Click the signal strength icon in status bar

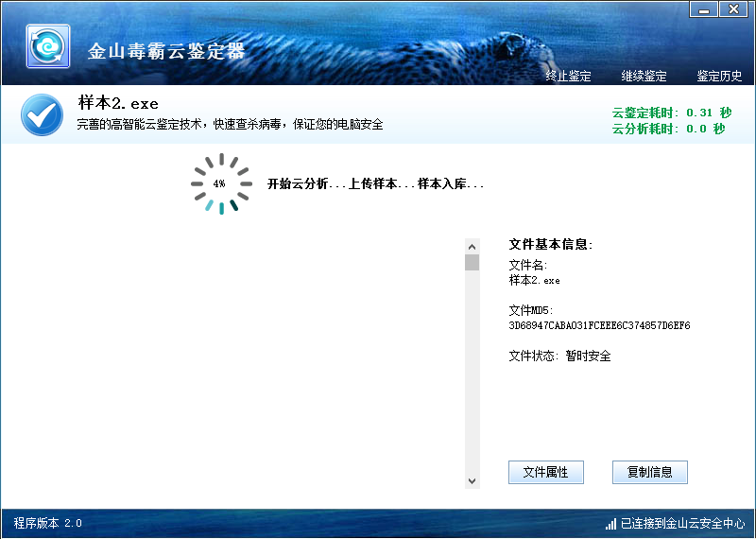pyautogui.click(x=610, y=524)
